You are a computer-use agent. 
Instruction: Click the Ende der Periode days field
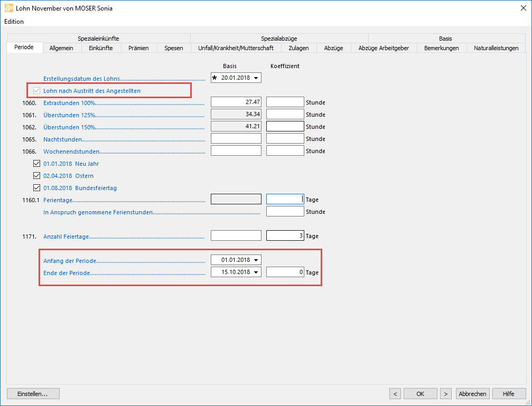(285, 272)
